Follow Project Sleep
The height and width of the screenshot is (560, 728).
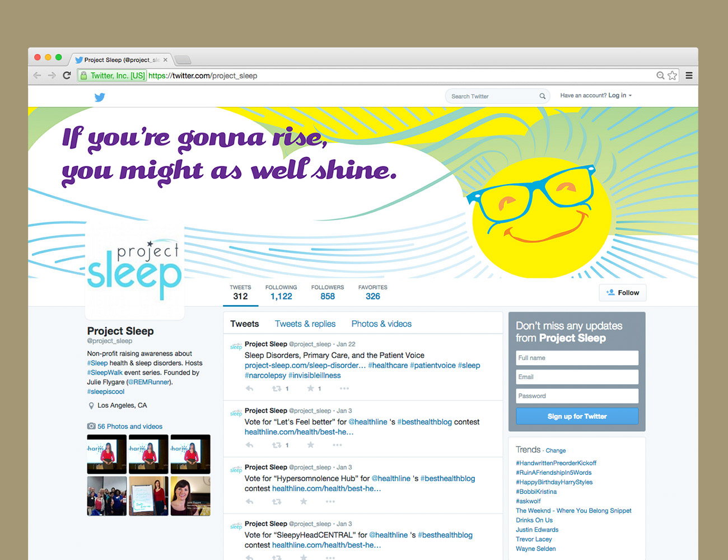(x=623, y=293)
